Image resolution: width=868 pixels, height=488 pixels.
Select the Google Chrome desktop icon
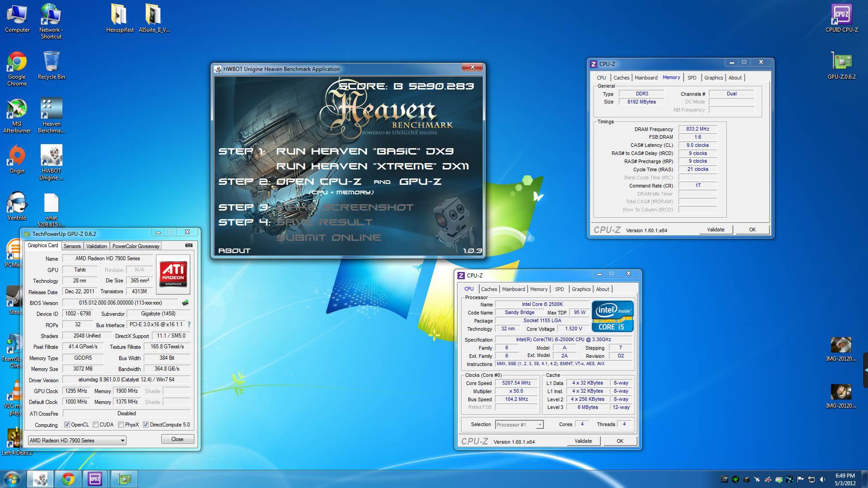[17, 68]
